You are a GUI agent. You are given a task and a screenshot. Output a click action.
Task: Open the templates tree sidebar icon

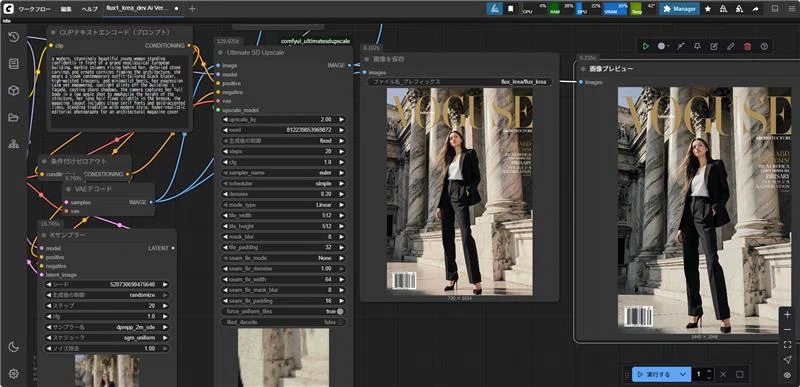pos(14,144)
